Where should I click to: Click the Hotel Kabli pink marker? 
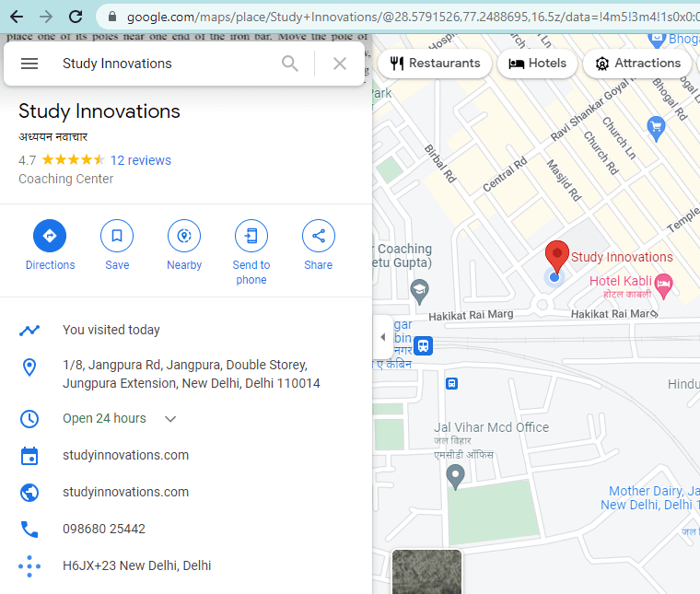tap(664, 285)
